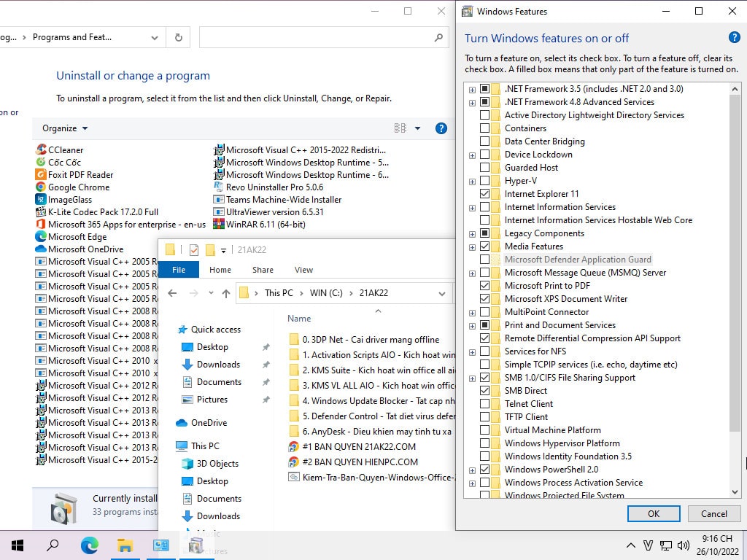Open the File tab in Explorer

pos(179,270)
